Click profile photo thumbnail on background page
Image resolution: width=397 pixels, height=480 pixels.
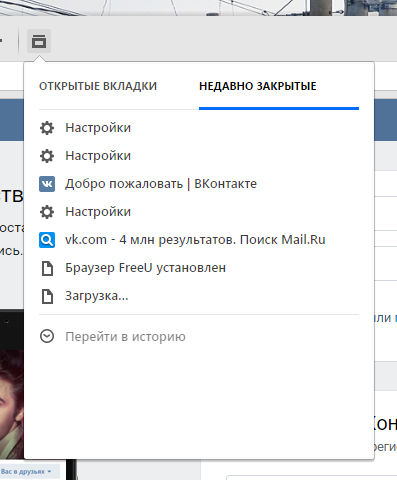click(12, 403)
